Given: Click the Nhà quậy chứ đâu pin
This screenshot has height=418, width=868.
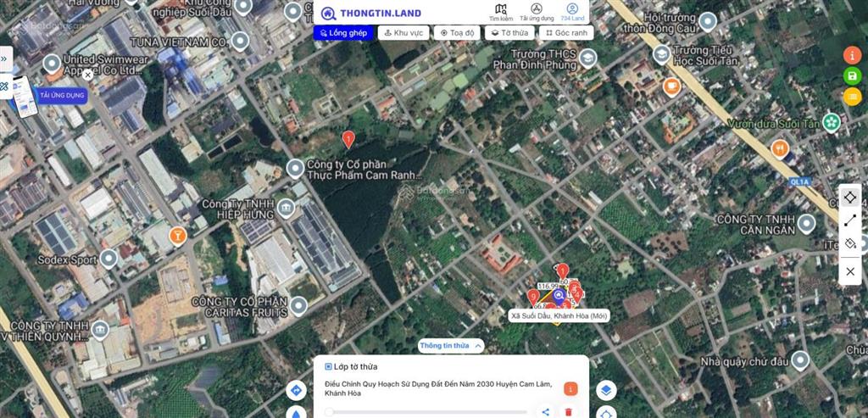Looking at the screenshot, I should pyautogui.click(x=800, y=361).
